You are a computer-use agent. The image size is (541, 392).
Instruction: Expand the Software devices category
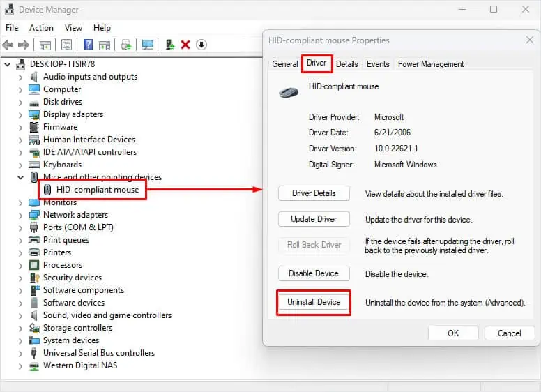20,303
